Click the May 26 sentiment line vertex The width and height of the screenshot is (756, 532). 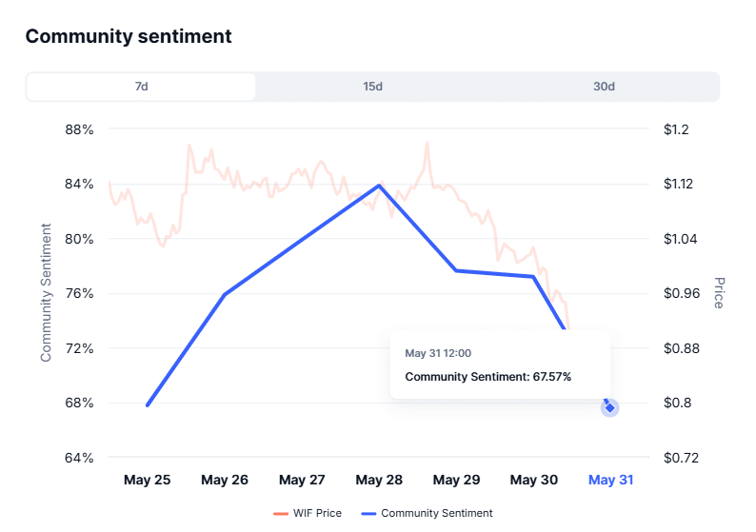pyautogui.click(x=225, y=294)
